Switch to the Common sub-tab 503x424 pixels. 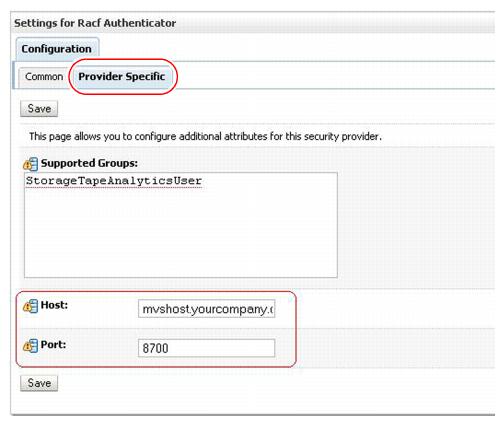click(x=44, y=77)
